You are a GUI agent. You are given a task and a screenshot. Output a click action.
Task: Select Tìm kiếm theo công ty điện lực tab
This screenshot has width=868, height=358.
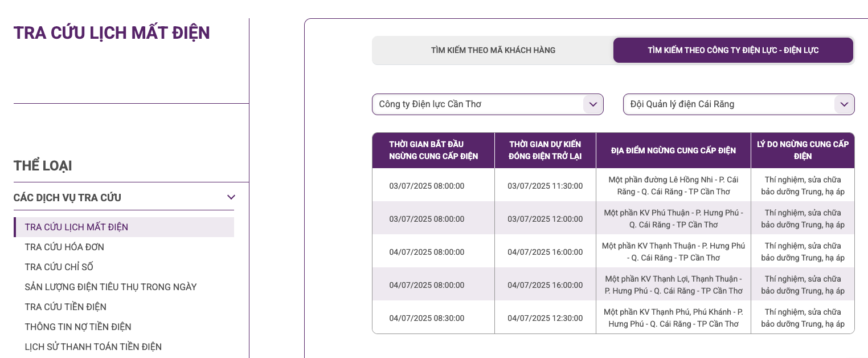pyautogui.click(x=733, y=50)
